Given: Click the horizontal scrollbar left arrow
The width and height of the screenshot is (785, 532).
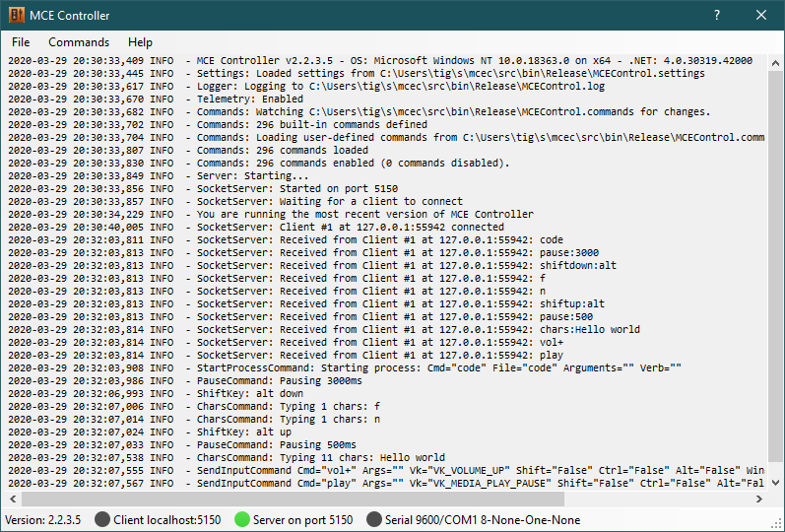Looking at the screenshot, I should pos(13,499).
